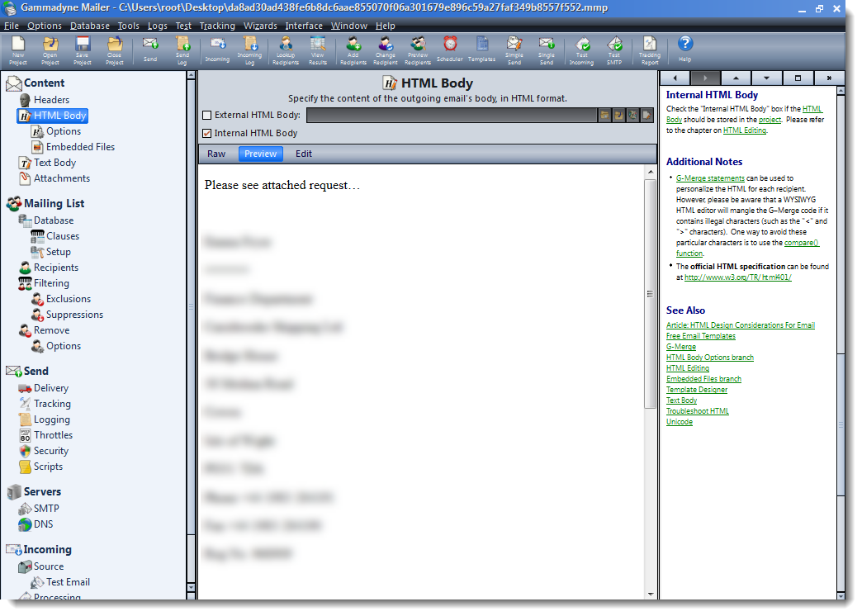
Task: Select the Preview tab
Action: pyautogui.click(x=261, y=154)
